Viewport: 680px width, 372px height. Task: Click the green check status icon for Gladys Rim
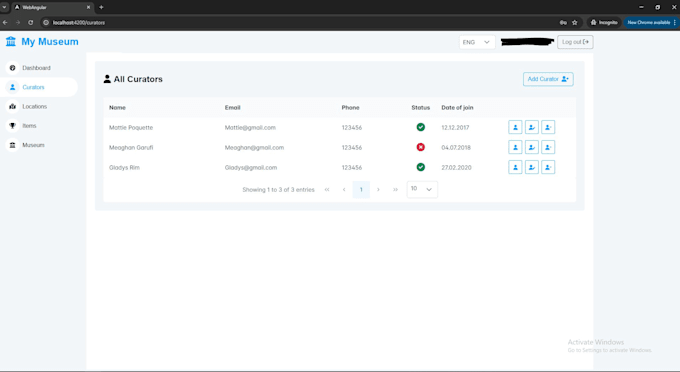coord(421,167)
